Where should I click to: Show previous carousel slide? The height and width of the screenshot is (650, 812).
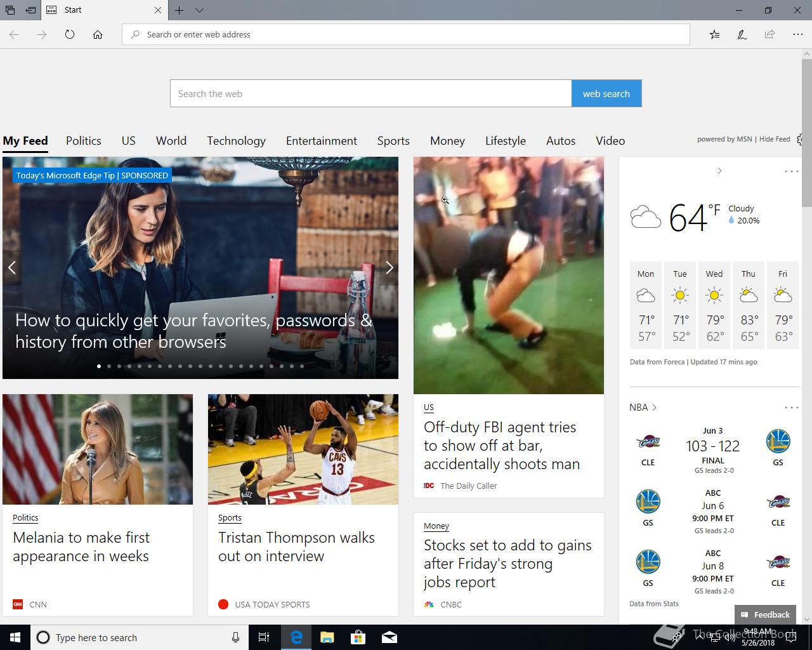click(x=12, y=268)
